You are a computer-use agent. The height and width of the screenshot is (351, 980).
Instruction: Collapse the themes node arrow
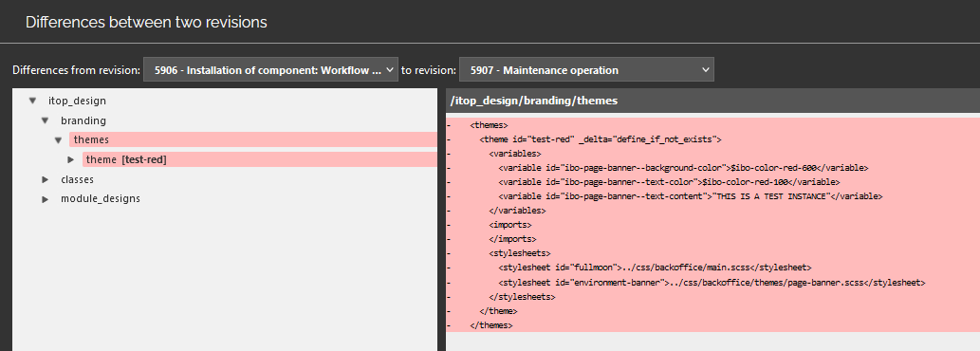(x=58, y=139)
